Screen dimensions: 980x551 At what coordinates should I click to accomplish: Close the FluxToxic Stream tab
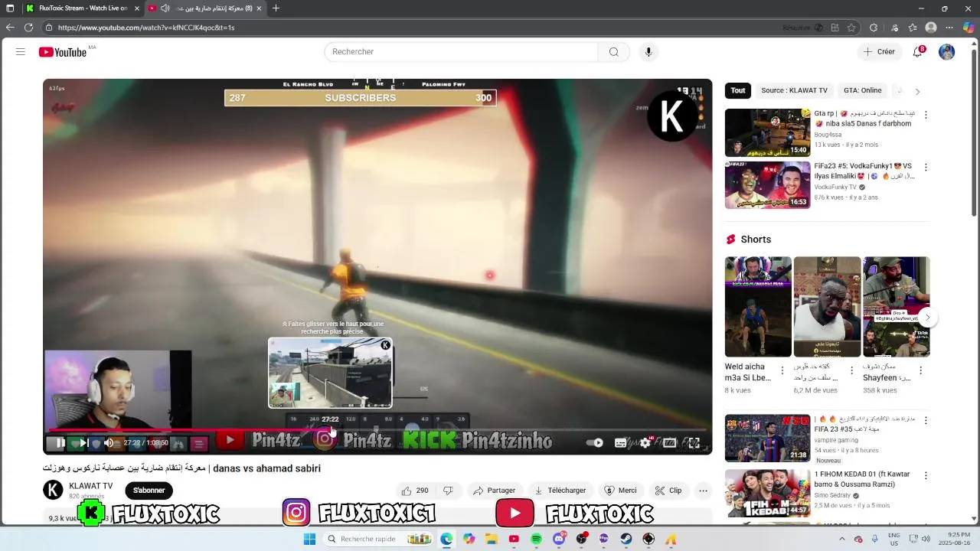click(137, 8)
